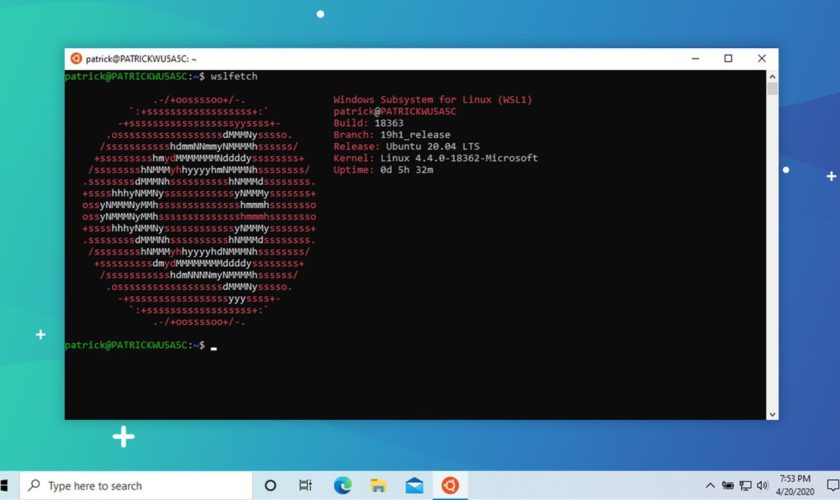This screenshot has width=840, height=500.
Task: Open the Mail app from the taskbar
Action: tap(414, 486)
